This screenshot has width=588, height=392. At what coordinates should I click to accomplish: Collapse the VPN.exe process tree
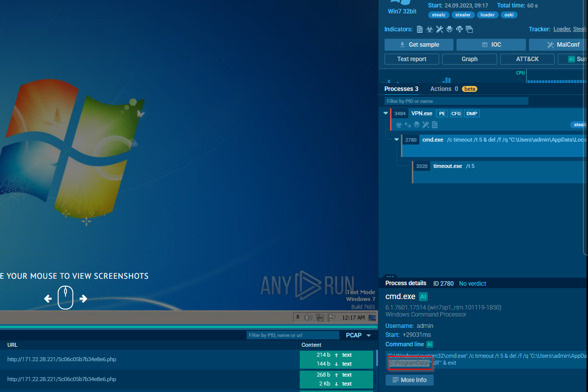[386, 113]
